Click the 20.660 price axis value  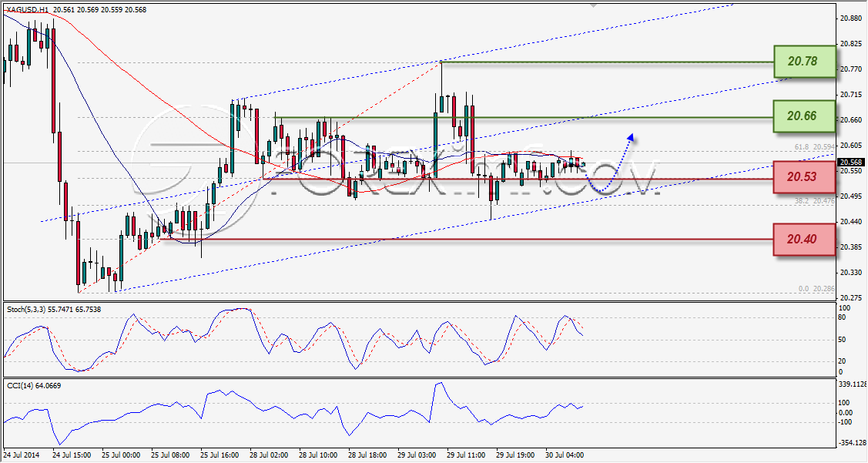click(x=851, y=120)
